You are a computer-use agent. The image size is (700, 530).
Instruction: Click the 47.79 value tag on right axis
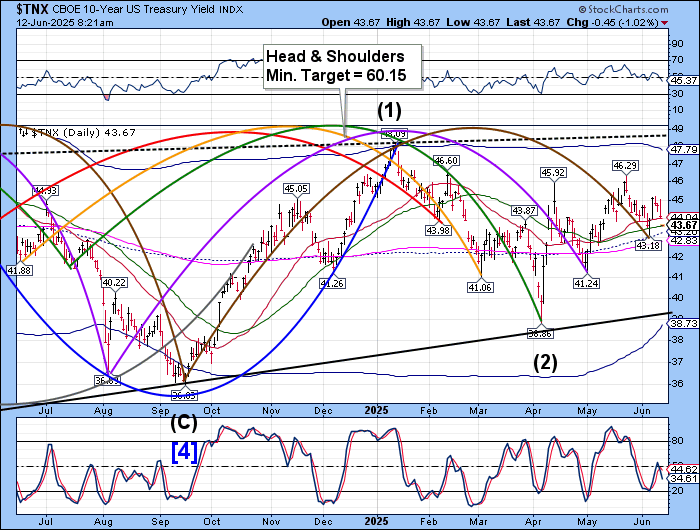click(683, 149)
